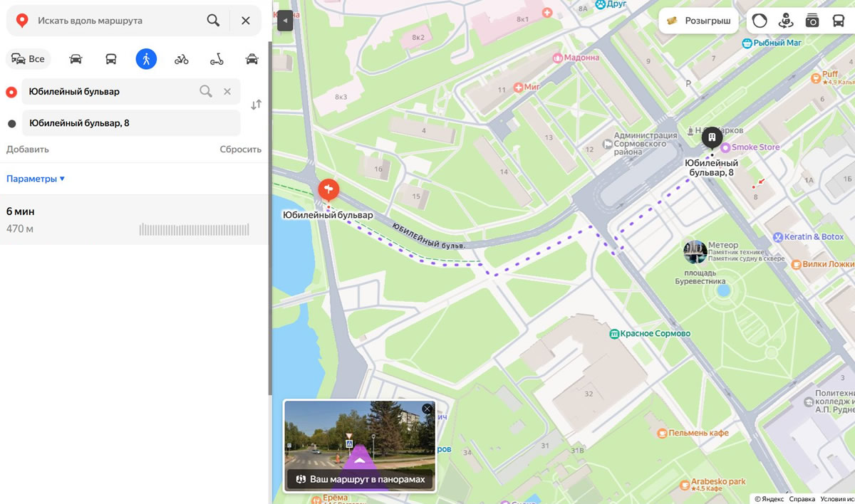
Task: Select the Все route modes tab
Action: [28, 59]
